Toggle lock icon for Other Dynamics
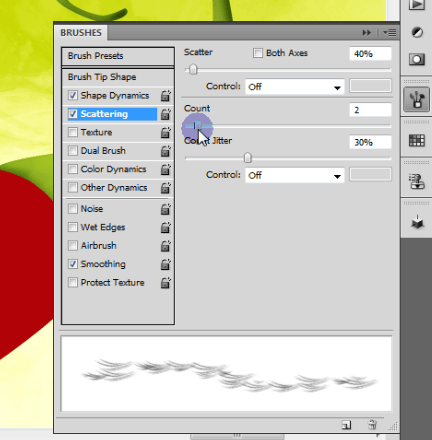This screenshot has width=432, height=440. [x=166, y=188]
